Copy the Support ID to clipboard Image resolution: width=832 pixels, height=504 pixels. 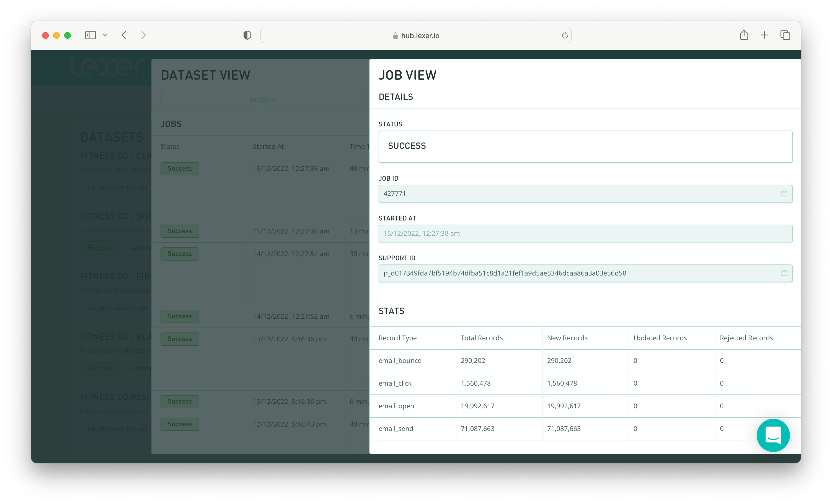[784, 273]
